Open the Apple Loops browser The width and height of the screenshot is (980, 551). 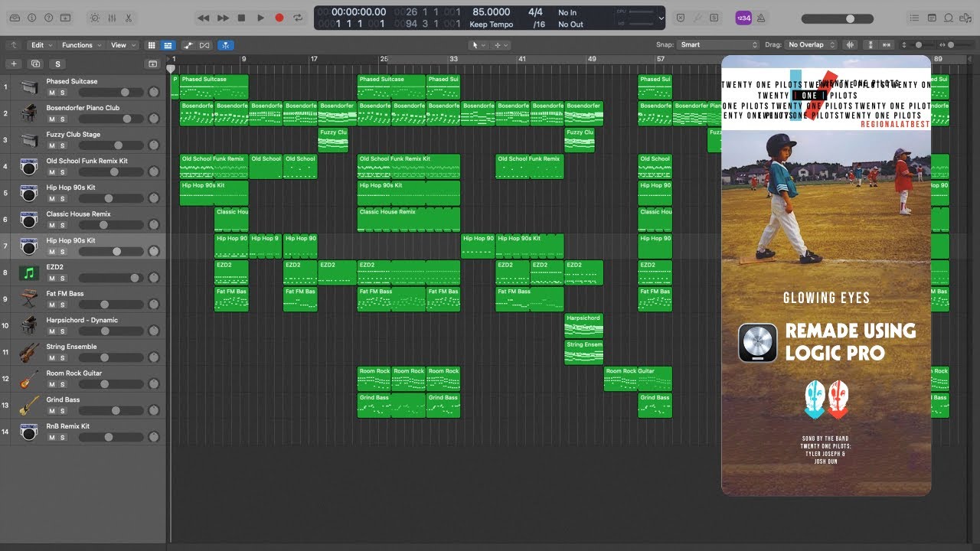click(949, 18)
